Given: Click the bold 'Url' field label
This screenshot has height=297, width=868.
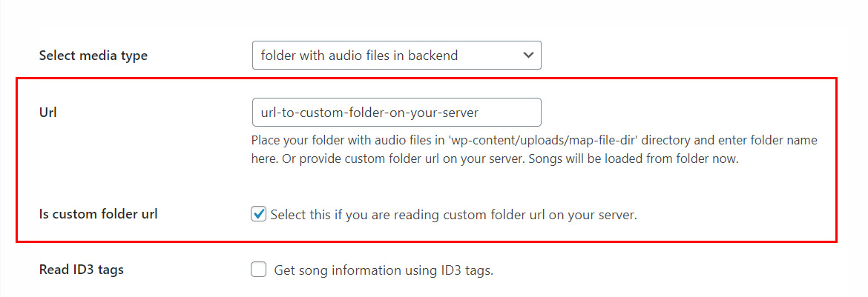Looking at the screenshot, I should pos(47,113).
